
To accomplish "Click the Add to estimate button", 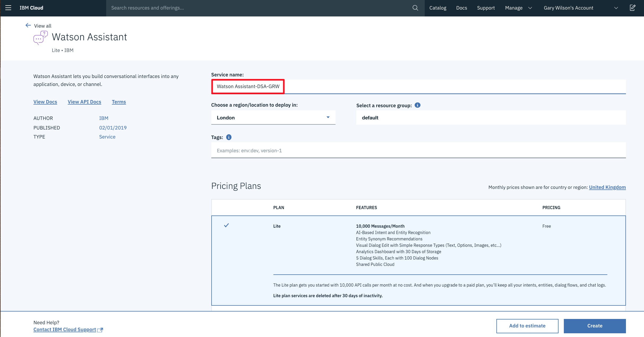I will pyautogui.click(x=527, y=326).
